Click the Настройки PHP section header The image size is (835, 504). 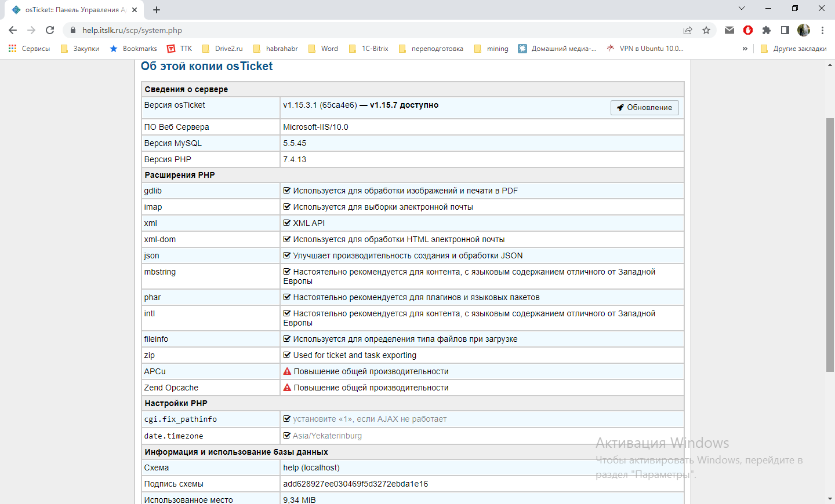click(x=176, y=403)
